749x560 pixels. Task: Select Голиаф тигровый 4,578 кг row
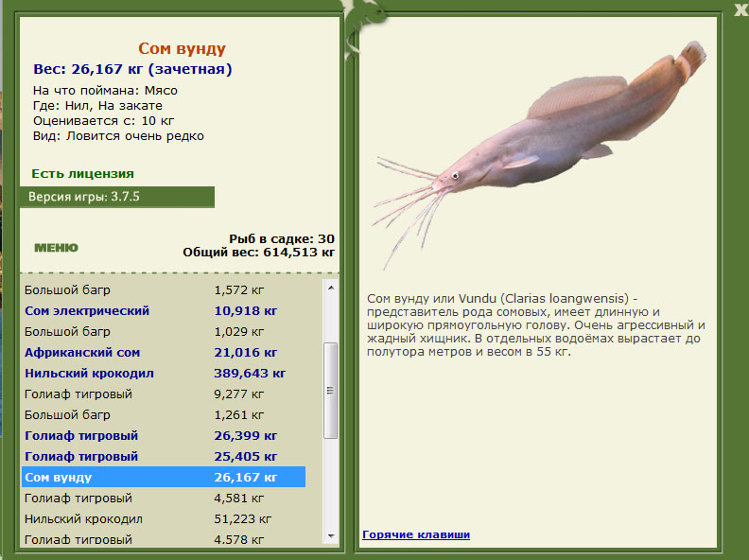164,539
